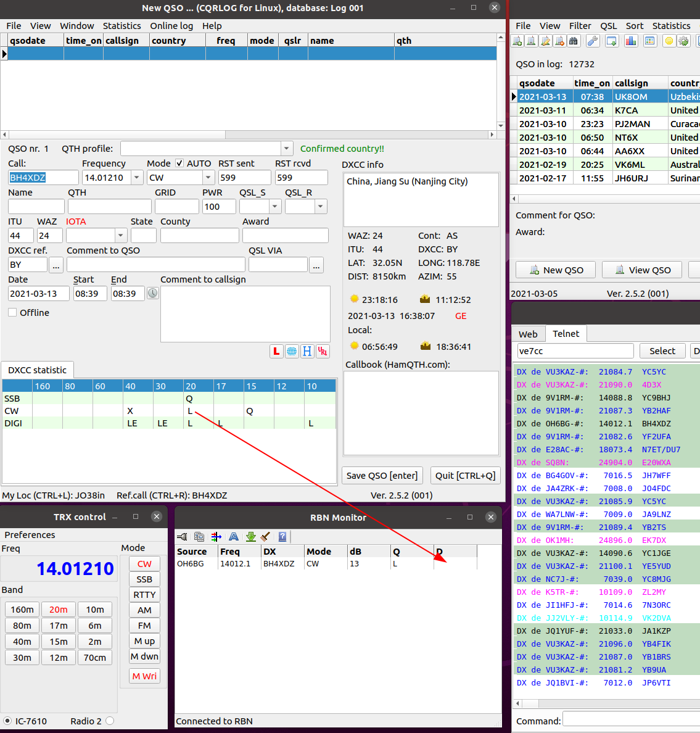Viewport: 700px width, 733px height.
Task: Switch to the 40m band in TRX control
Action: click(22, 642)
